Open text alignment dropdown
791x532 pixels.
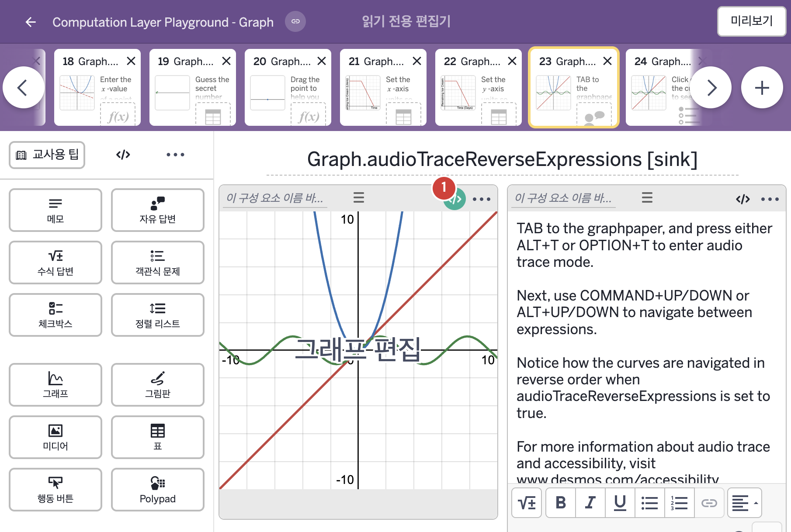tap(745, 503)
